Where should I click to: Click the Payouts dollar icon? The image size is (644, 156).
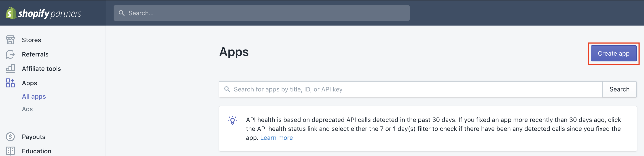coord(10,137)
